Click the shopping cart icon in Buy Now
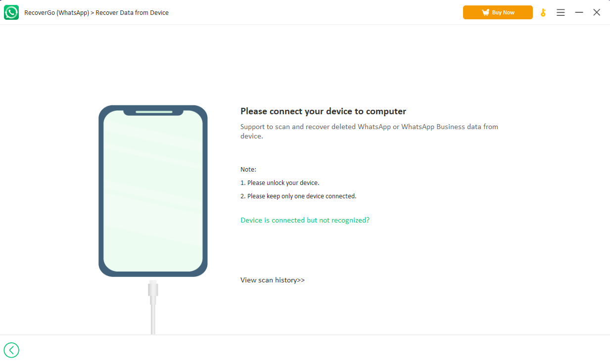The height and width of the screenshot is (364, 610). pos(485,13)
